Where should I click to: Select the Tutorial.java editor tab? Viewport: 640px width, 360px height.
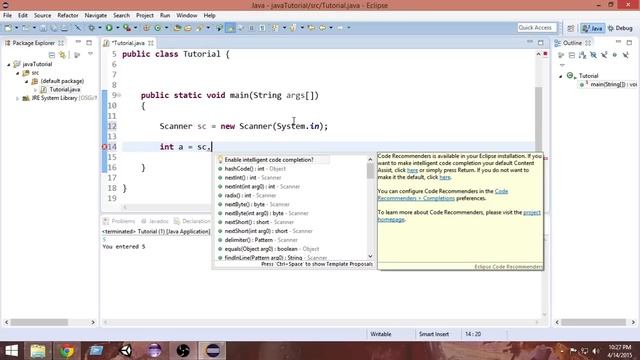pos(128,43)
